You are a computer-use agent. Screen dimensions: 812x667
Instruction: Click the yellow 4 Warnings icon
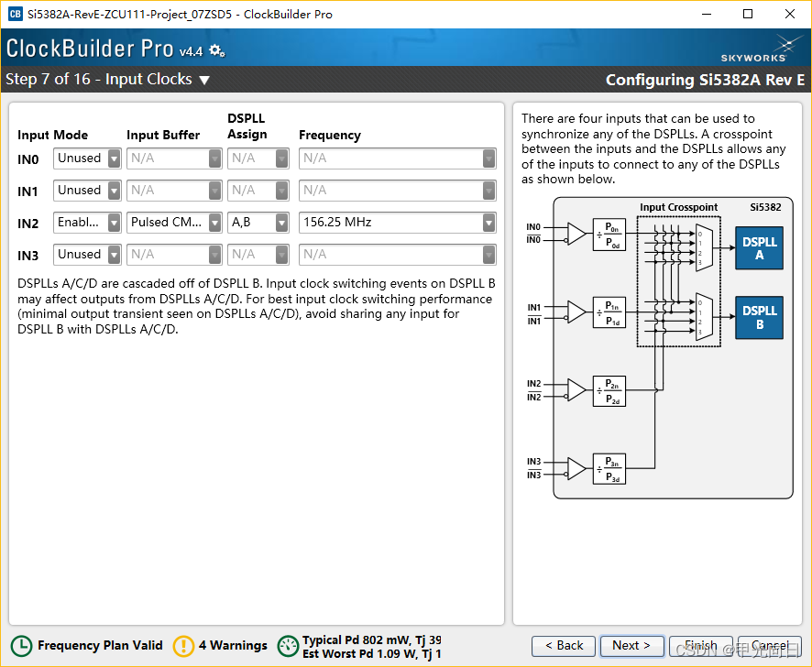(x=183, y=645)
